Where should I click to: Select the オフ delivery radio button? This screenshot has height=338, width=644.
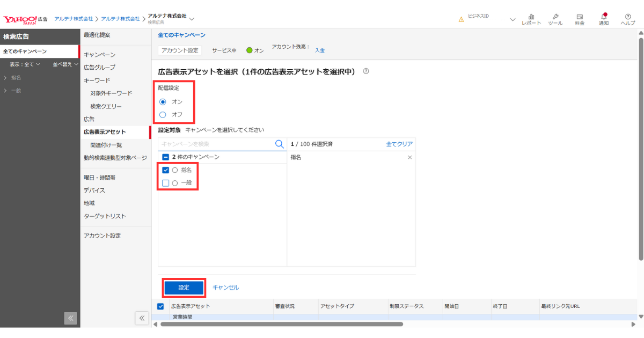[x=163, y=114]
